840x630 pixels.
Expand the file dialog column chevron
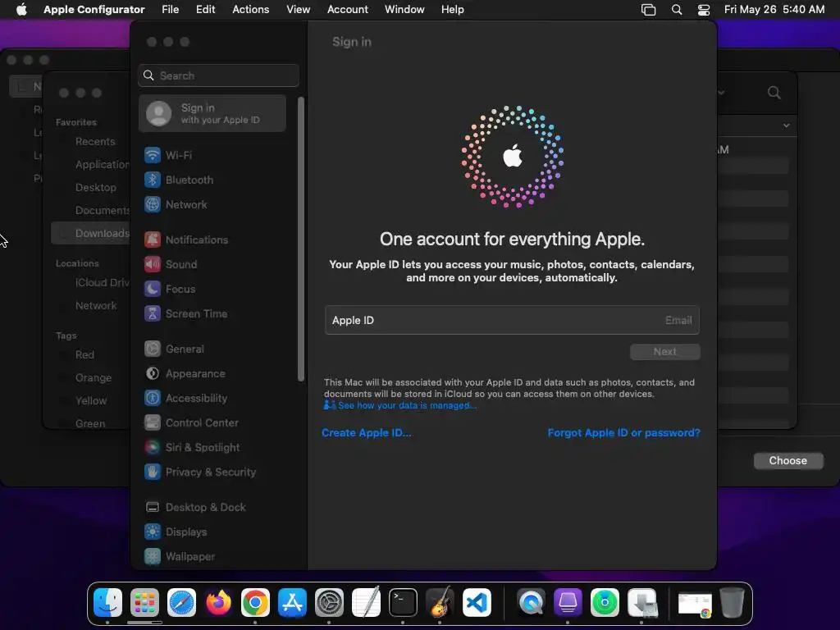[x=786, y=126]
